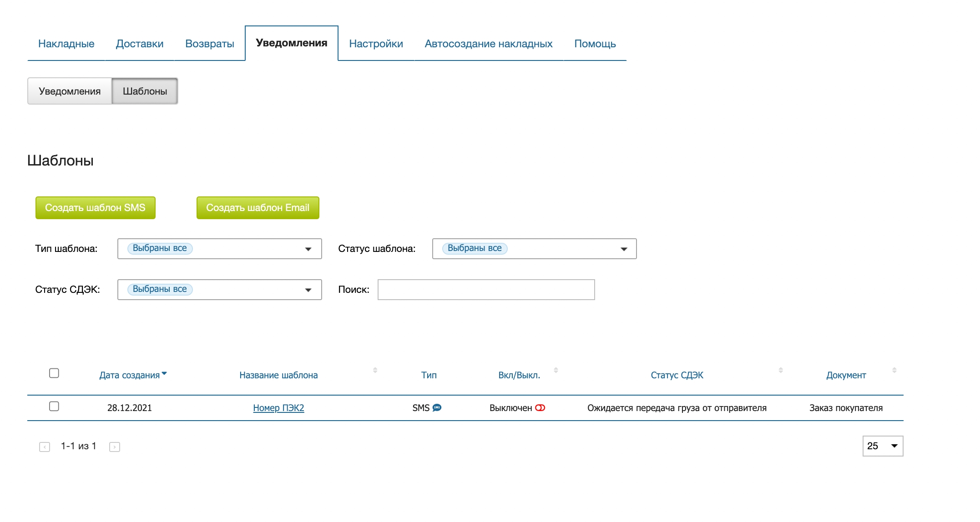Image resolution: width=980 pixels, height=522 pixels.
Task: Check the select-all header checkbox
Action: click(54, 373)
